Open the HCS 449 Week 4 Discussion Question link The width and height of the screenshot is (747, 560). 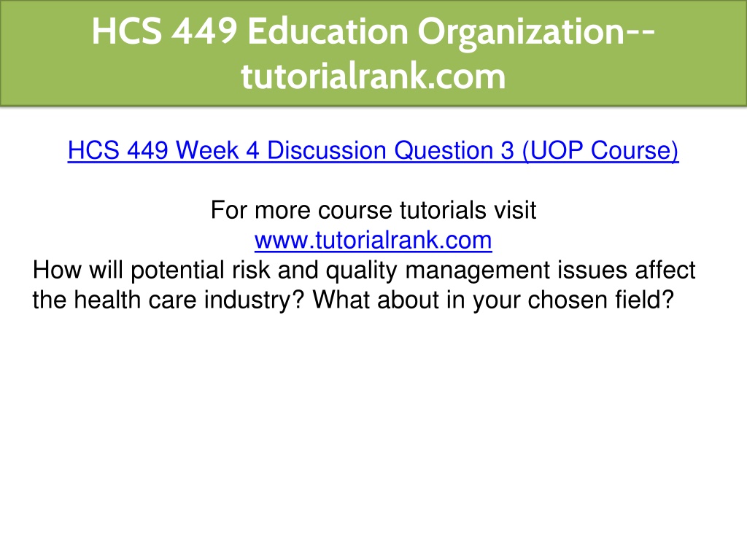point(373,150)
